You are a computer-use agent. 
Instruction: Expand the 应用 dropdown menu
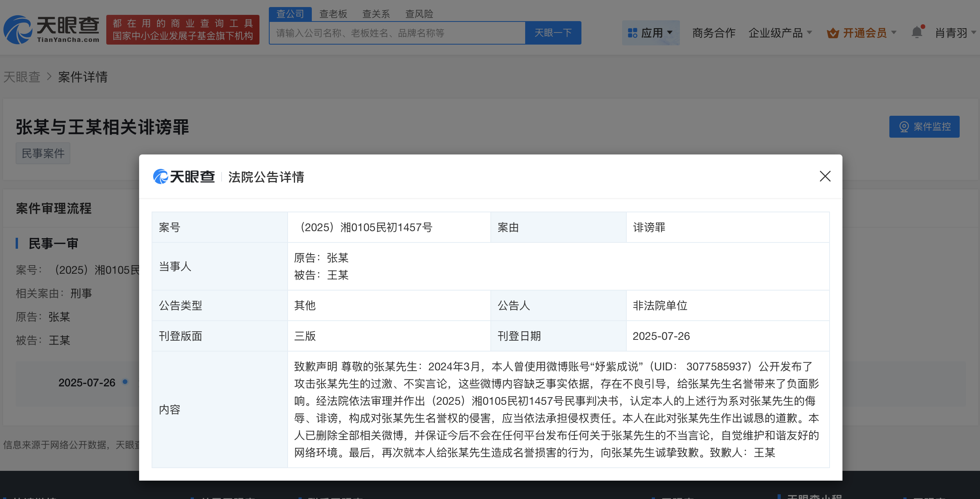651,33
